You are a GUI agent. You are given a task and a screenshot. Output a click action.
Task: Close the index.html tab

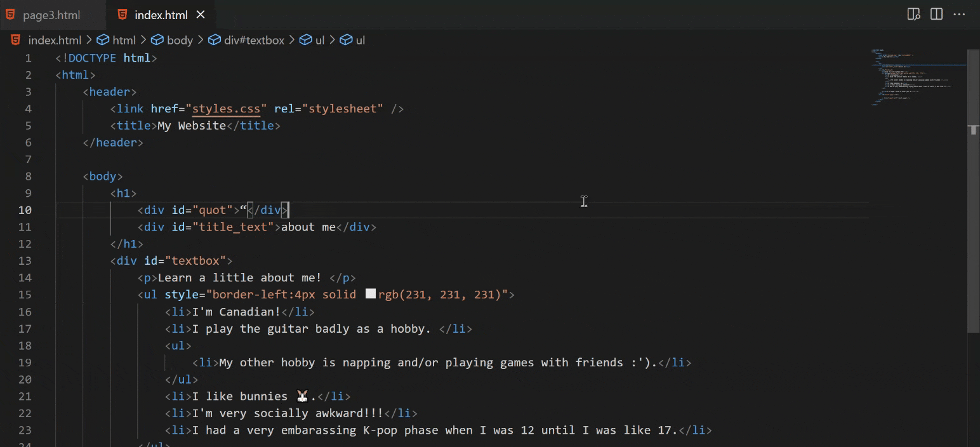(201, 14)
